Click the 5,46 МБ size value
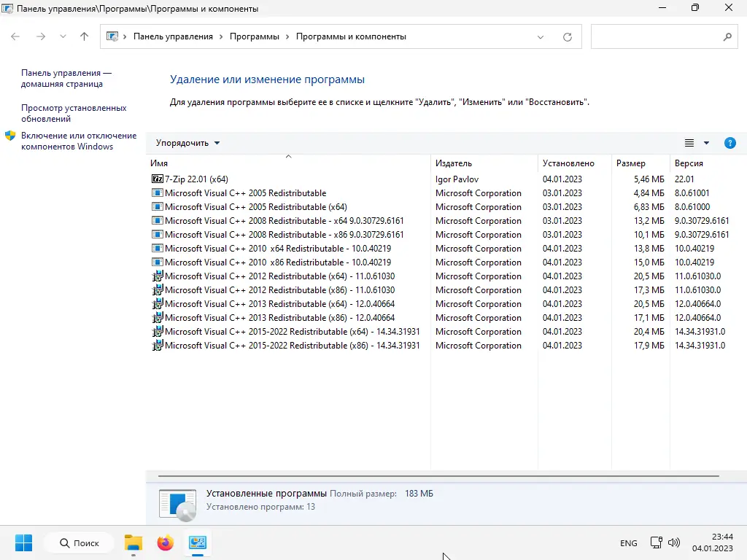This screenshot has width=747, height=560. pos(649,179)
